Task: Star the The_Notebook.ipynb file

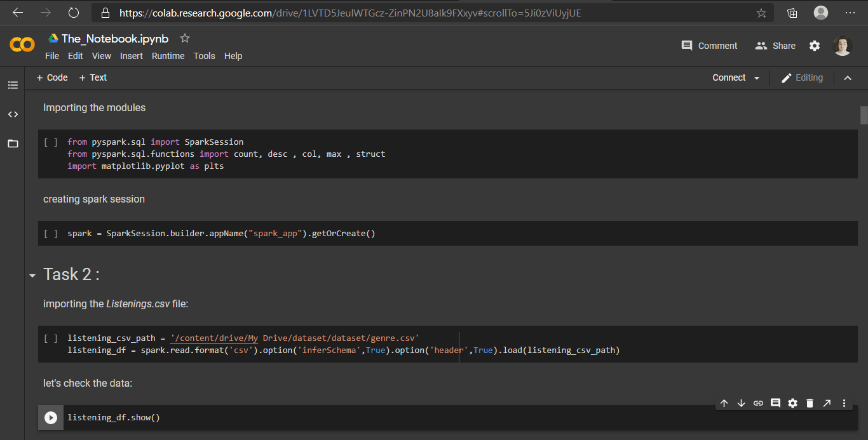Action: pyautogui.click(x=184, y=38)
